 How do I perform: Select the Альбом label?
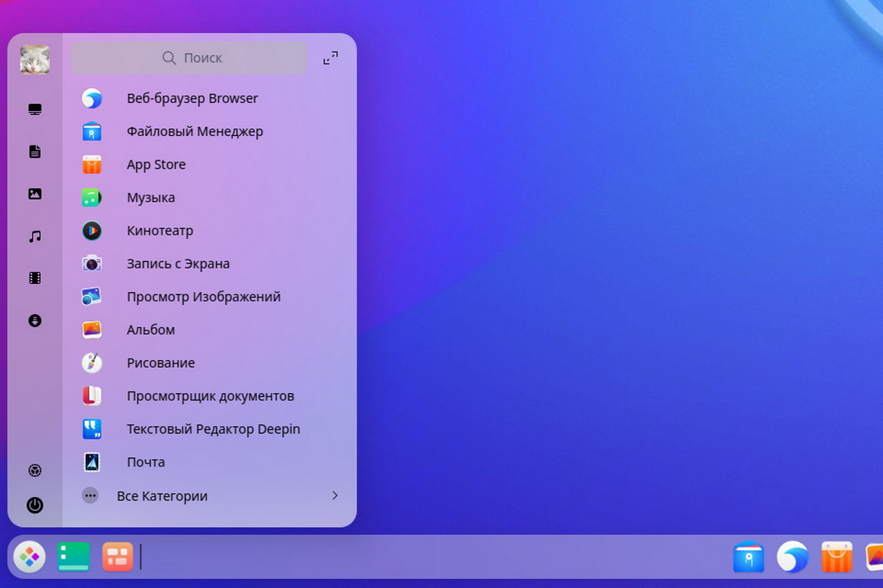click(151, 330)
